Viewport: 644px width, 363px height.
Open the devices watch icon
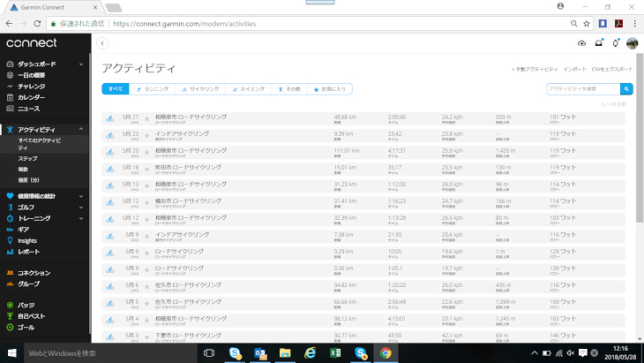click(x=615, y=42)
